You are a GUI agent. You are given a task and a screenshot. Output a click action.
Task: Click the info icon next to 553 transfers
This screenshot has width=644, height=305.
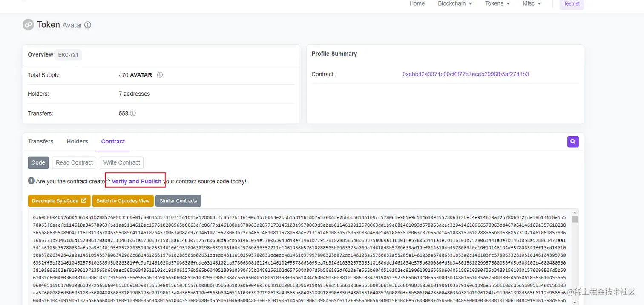[133, 114]
